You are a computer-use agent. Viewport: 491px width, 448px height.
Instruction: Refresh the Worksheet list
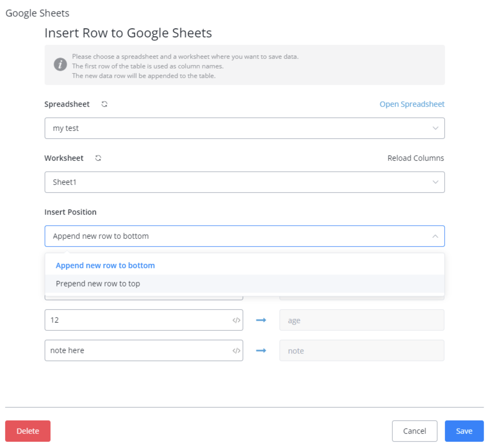98,158
